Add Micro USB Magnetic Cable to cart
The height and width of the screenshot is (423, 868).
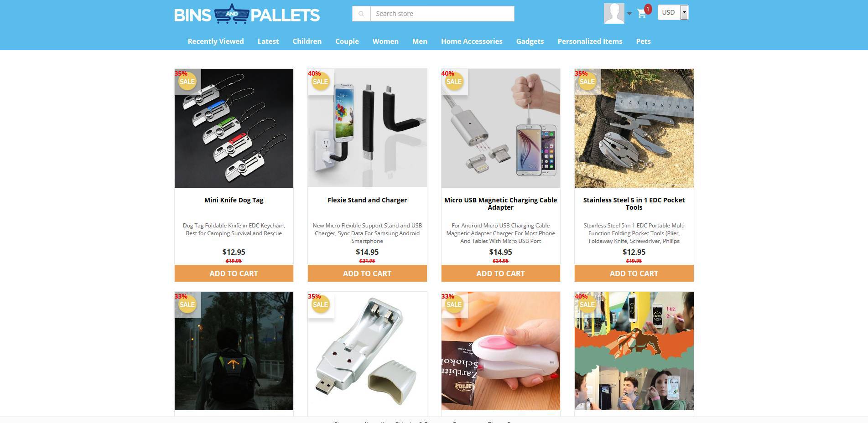point(500,273)
